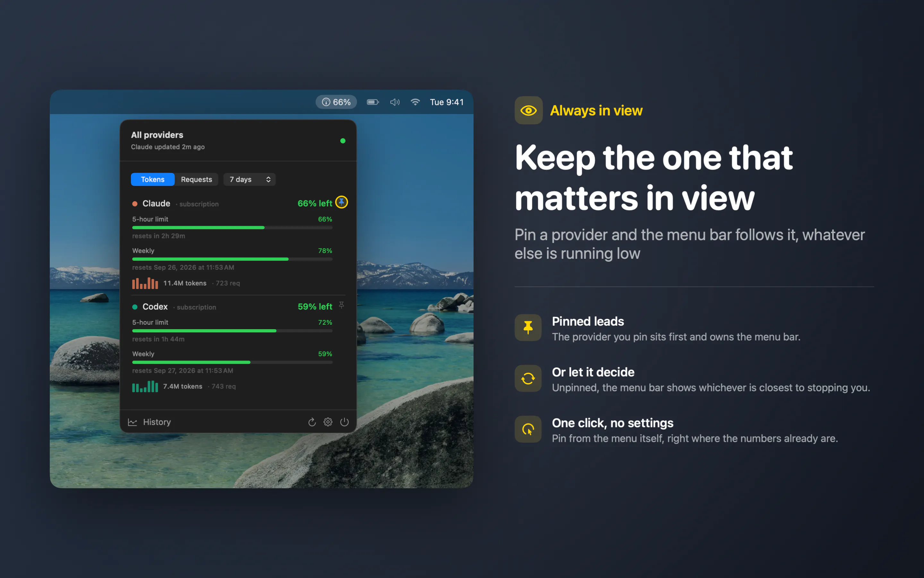The height and width of the screenshot is (578, 924).
Task: Click the Claude provider name
Action: tap(156, 203)
